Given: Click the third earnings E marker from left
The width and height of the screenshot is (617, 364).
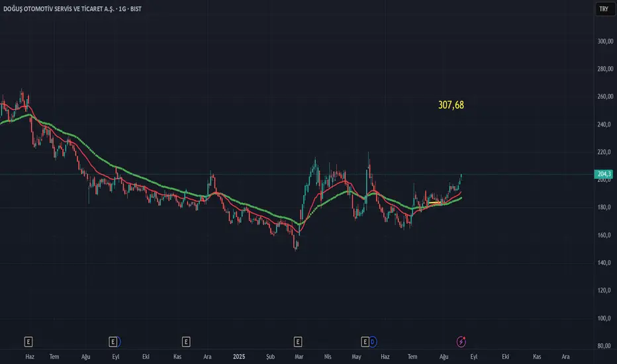Looking at the screenshot, I should (x=186, y=341).
